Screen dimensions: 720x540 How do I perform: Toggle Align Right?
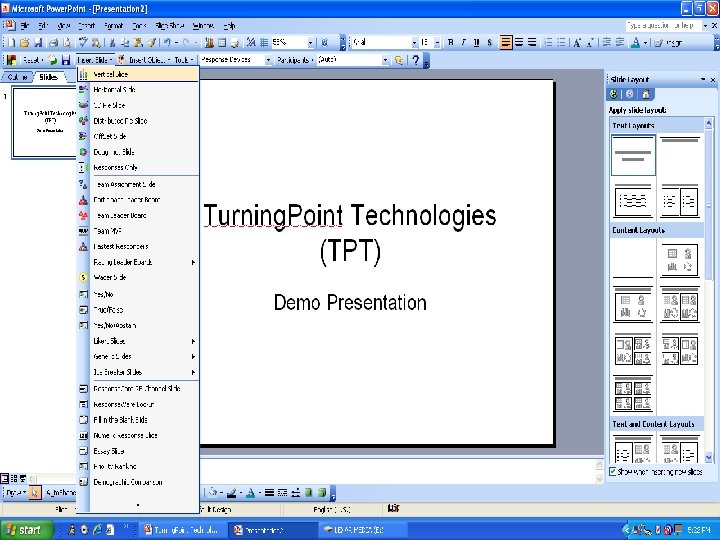coord(532,43)
